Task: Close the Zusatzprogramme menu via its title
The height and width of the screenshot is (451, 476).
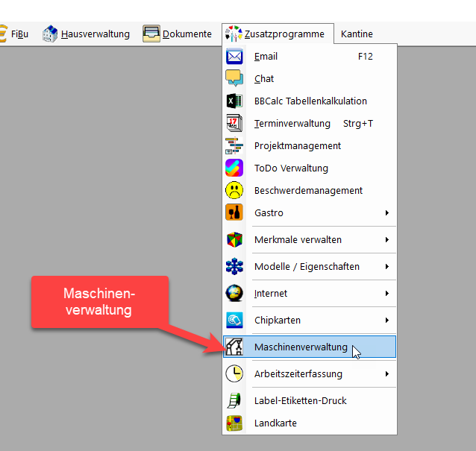Action: click(x=284, y=34)
